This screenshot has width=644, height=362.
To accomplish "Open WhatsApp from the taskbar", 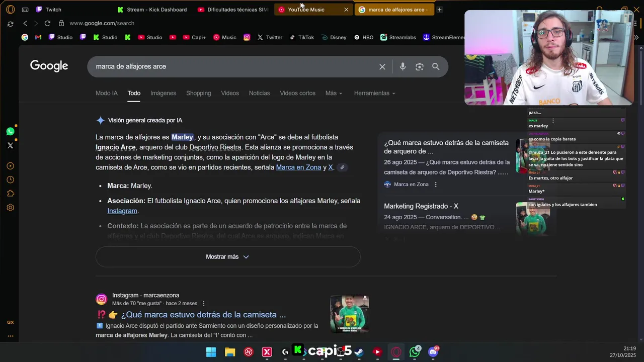I will [x=415, y=352].
